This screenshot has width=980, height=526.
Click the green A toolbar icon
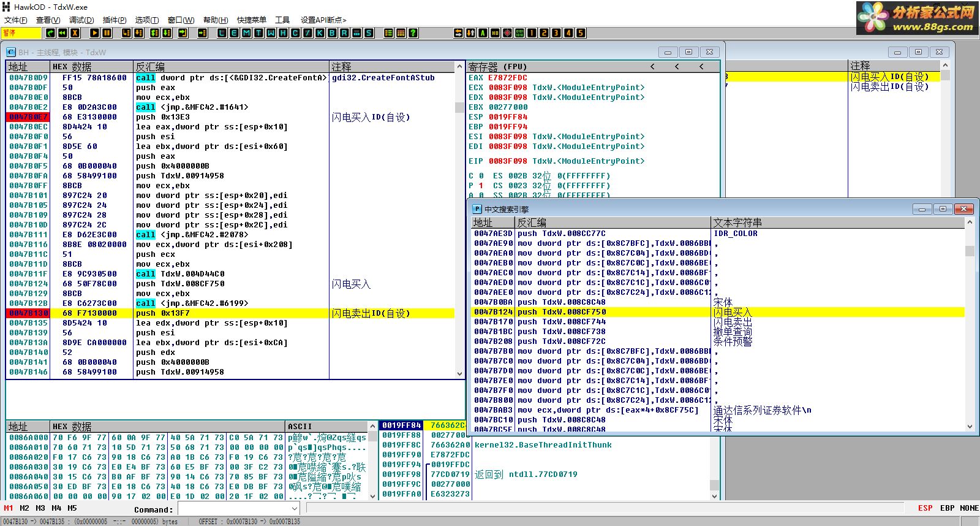483,33
